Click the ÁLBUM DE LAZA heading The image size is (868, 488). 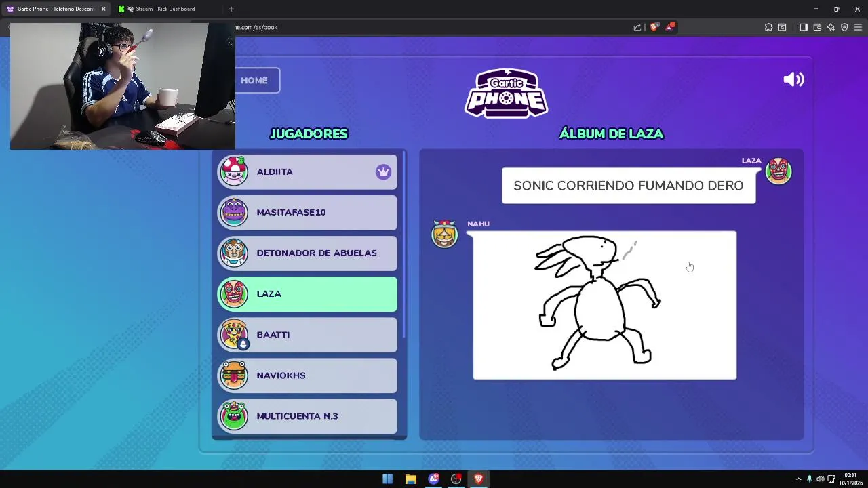pyautogui.click(x=611, y=134)
